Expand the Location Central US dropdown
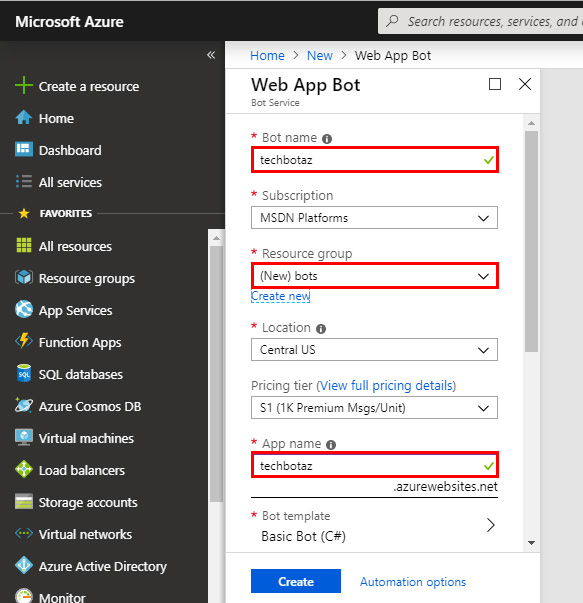583x603 pixels. tap(374, 350)
